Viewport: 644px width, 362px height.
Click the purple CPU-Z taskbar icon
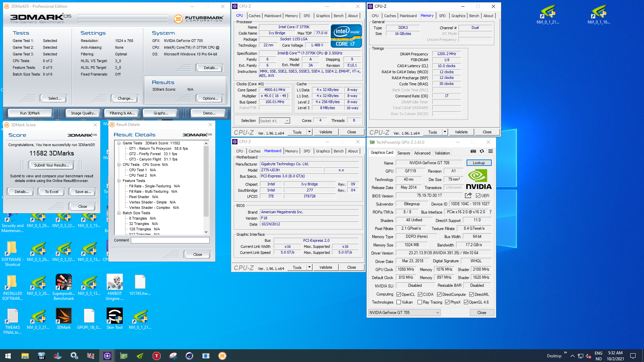(x=107, y=356)
